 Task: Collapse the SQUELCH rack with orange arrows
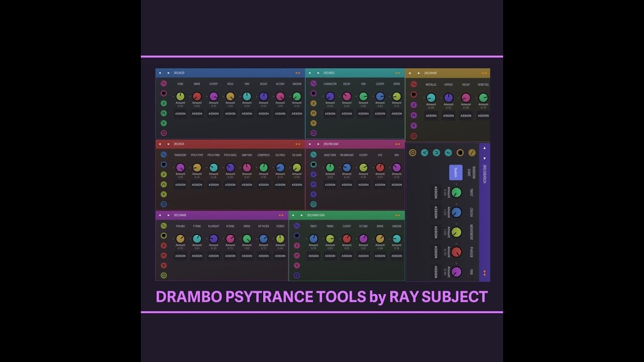coord(485,273)
